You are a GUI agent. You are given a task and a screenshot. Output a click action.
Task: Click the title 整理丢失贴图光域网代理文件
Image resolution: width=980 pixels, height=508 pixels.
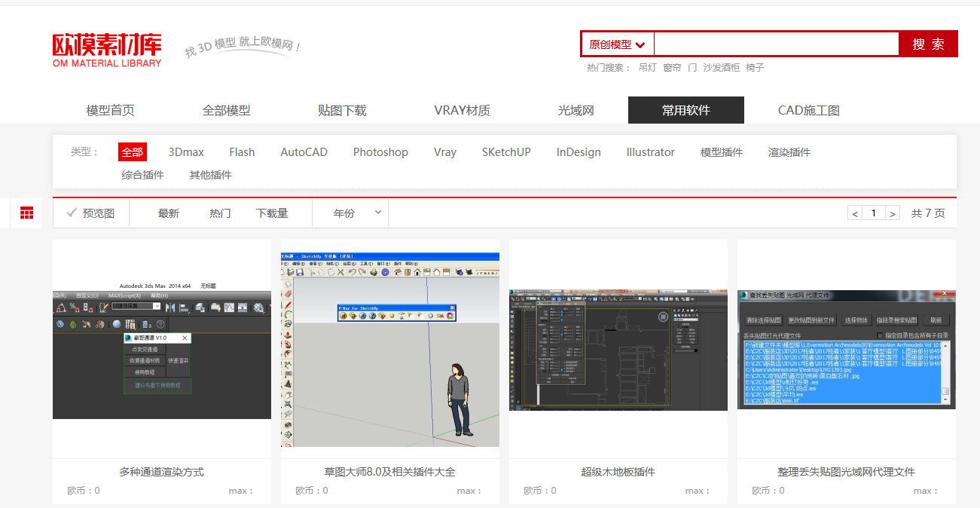847,472
